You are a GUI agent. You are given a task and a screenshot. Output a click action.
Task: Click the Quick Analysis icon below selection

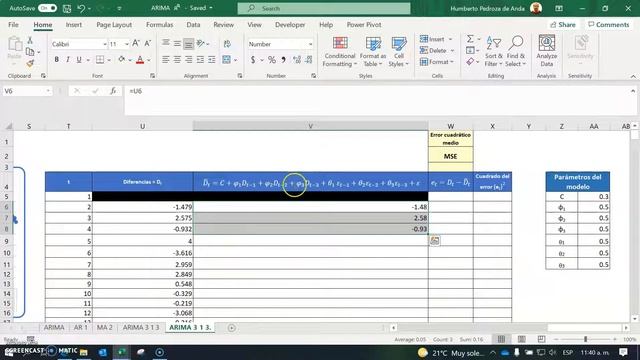pyautogui.click(x=435, y=241)
